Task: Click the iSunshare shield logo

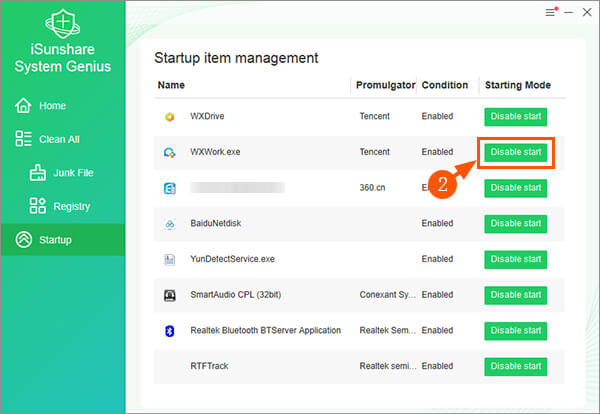Action: pos(63,23)
